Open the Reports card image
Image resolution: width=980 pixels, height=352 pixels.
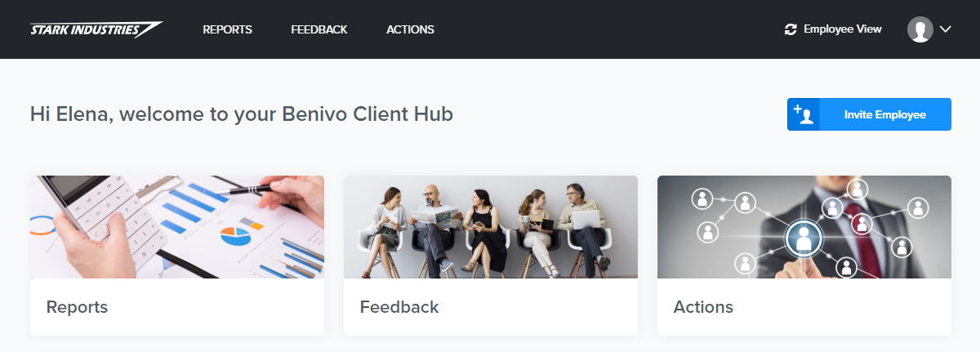[177, 227]
